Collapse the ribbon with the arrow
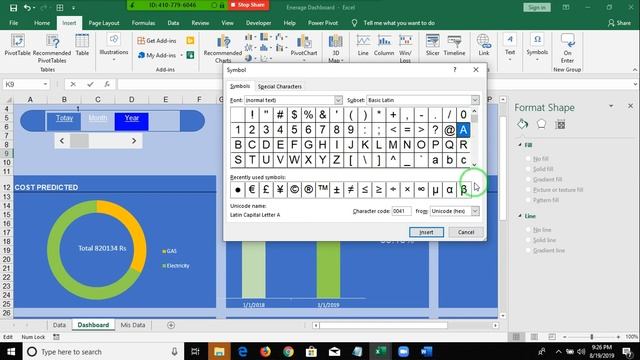The height and width of the screenshot is (360, 640). pos(635,70)
